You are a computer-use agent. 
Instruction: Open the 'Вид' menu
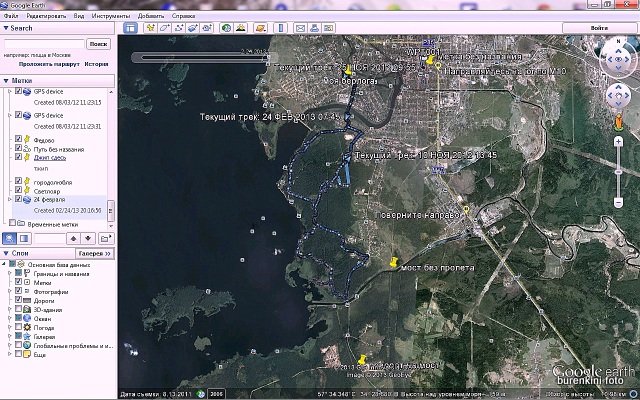pos(79,16)
